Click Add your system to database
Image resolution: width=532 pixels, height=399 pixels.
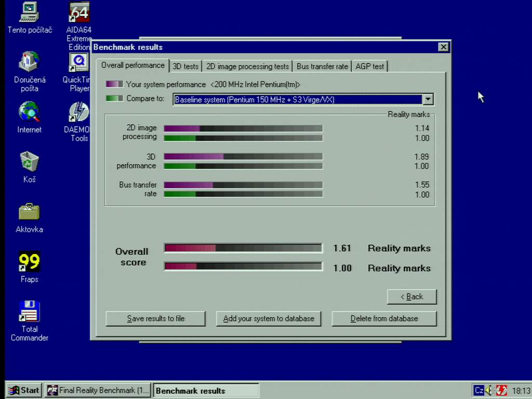(269, 318)
